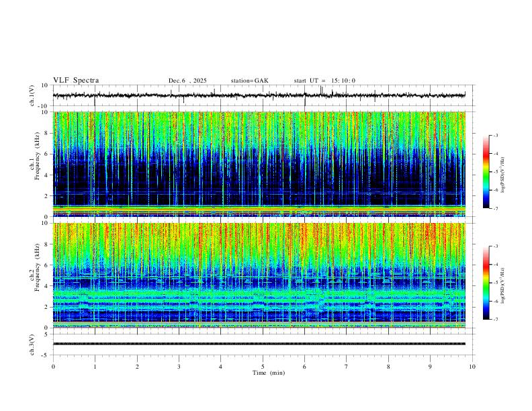
Task: Click the ch.1 voltage waveform trace
Action: tap(259, 95)
